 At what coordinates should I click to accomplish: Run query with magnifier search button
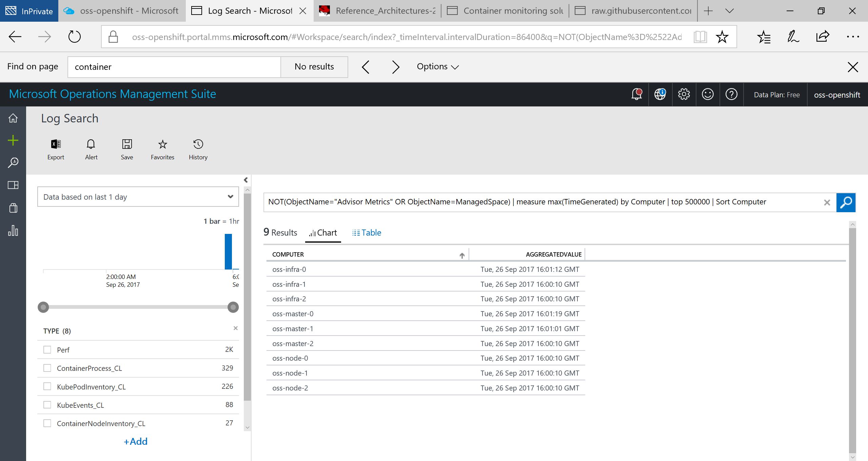click(x=846, y=202)
